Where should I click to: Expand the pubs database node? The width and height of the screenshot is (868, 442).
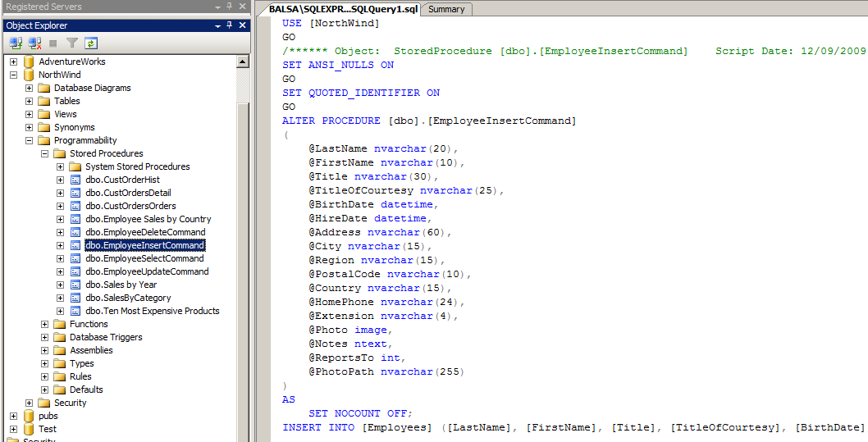click(14, 416)
